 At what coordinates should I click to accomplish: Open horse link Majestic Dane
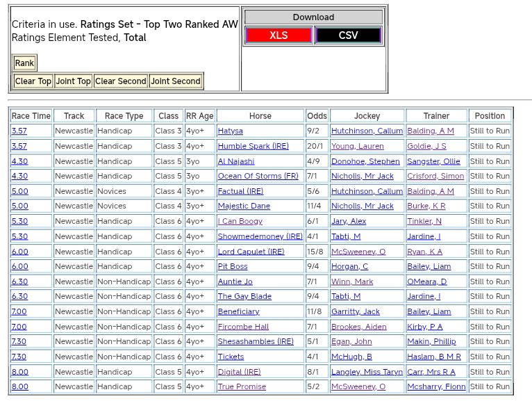(244, 206)
